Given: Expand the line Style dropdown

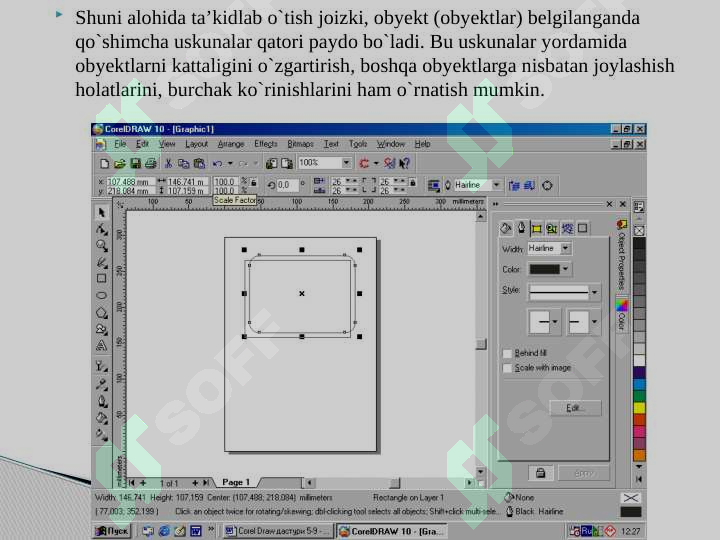Looking at the screenshot, I should tap(595, 292).
